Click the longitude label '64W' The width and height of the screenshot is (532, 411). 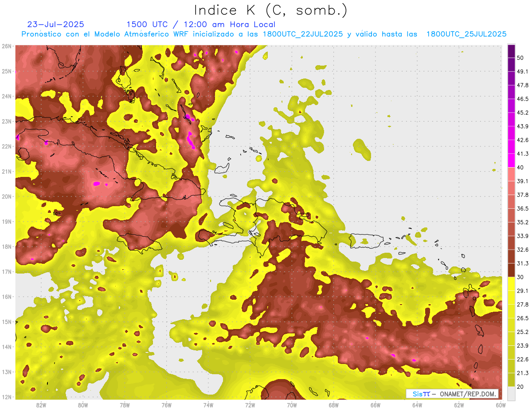pyautogui.click(x=417, y=405)
